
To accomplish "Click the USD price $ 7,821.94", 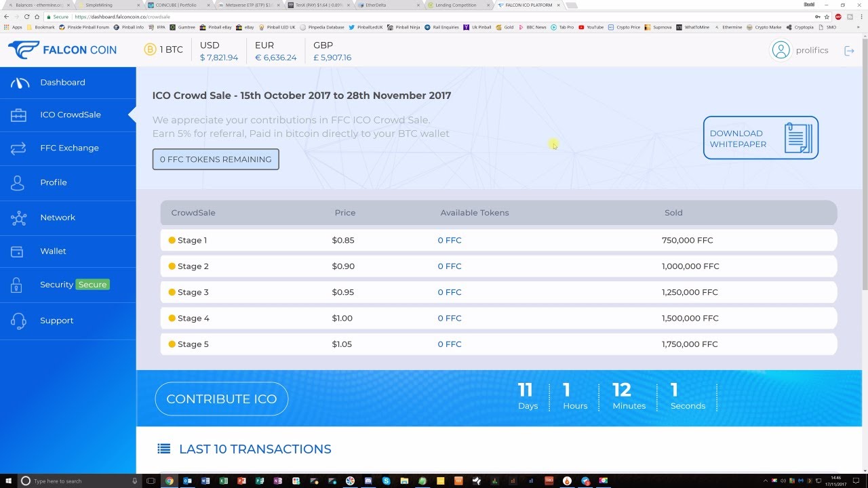I will click(219, 58).
